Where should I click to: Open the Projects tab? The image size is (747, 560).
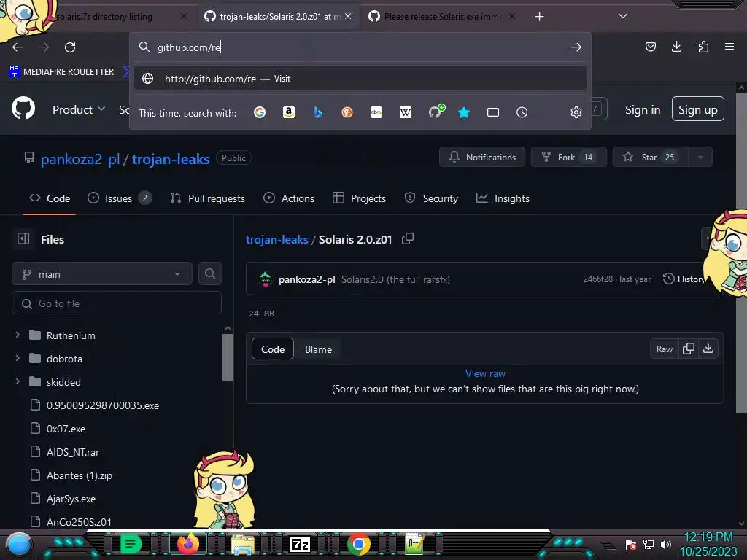[x=359, y=198]
